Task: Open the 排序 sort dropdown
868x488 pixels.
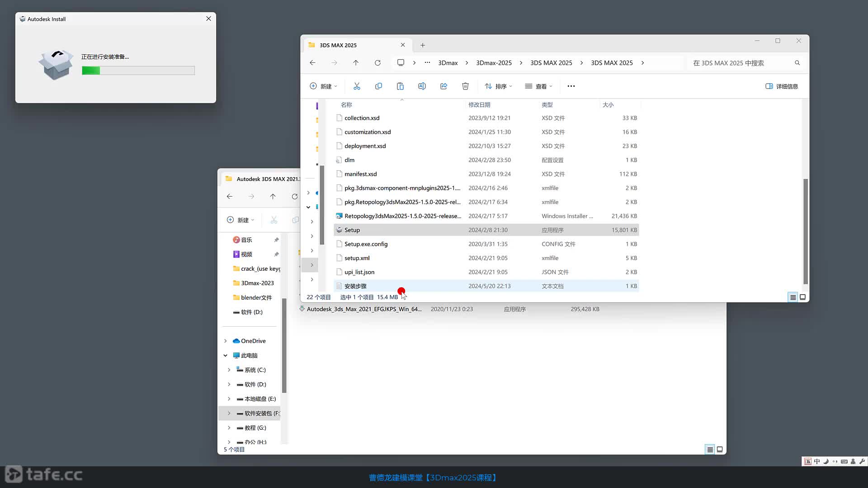Action: point(499,86)
